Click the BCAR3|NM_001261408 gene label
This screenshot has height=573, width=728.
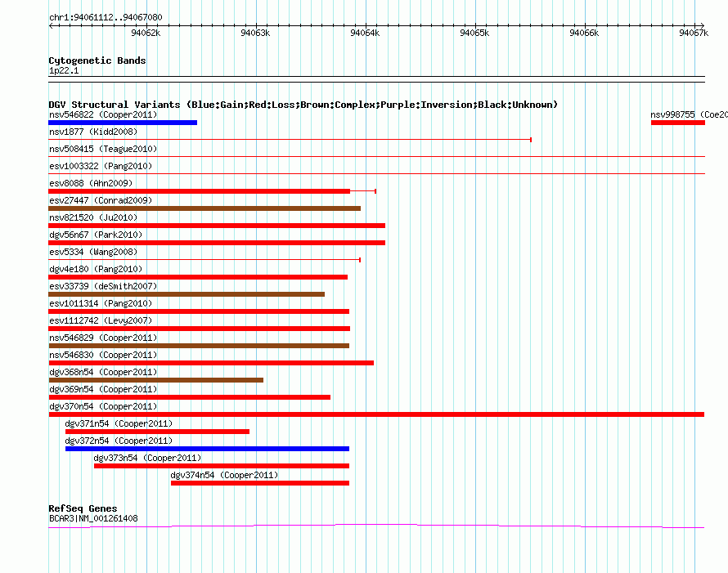pyautogui.click(x=93, y=518)
